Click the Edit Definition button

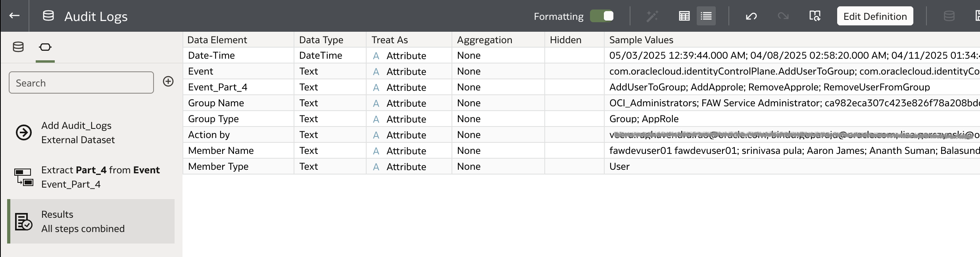875,16
